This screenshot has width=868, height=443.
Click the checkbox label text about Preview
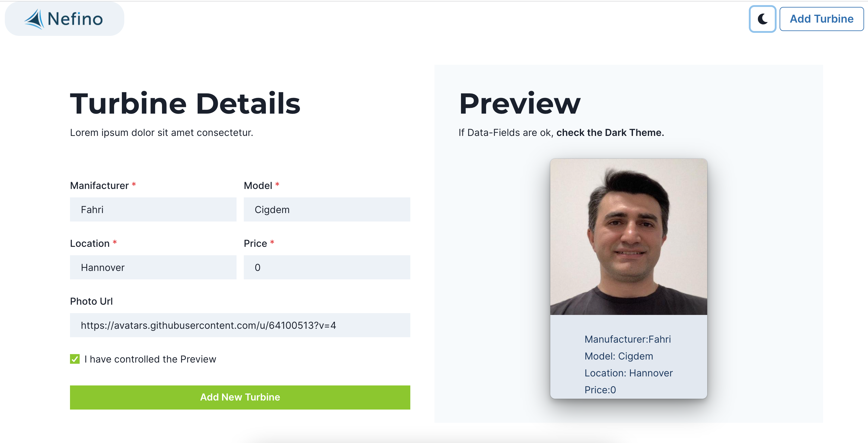click(x=150, y=359)
